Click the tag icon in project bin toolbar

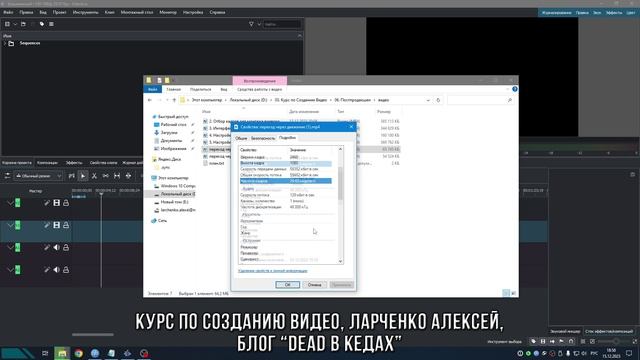pyautogui.click(x=42, y=24)
